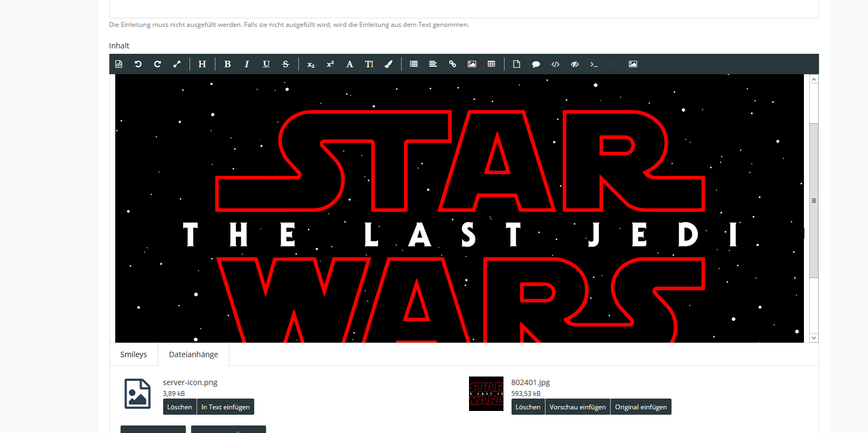The image size is (868, 433).
Task: Insert preview of 802401.jpg
Action: click(578, 407)
